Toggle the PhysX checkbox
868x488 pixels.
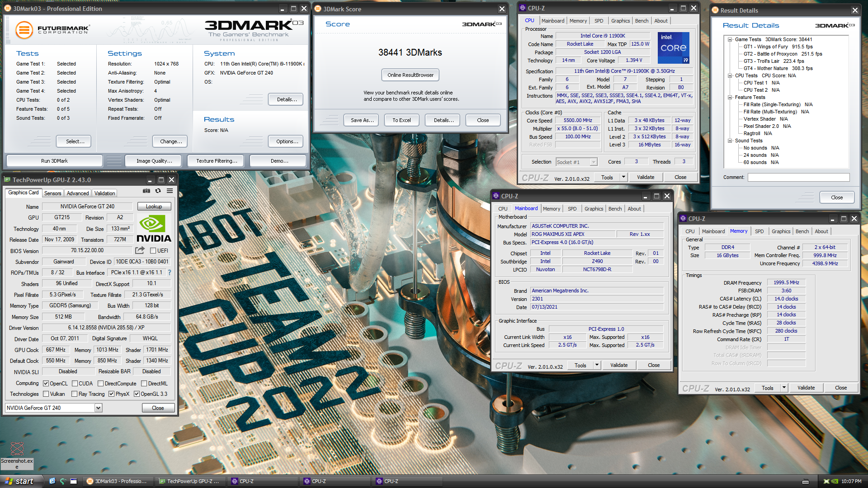[111, 394]
